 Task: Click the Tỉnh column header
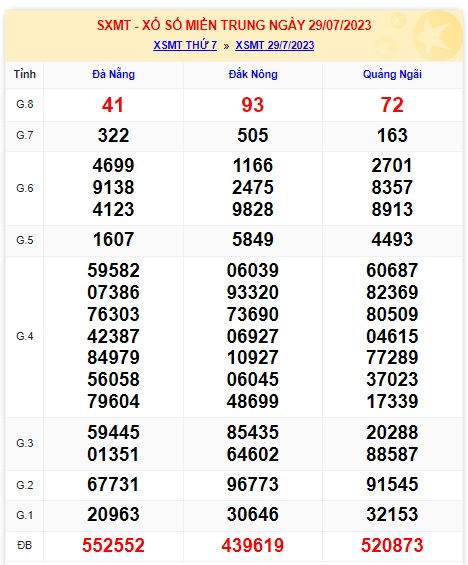pyautogui.click(x=25, y=74)
